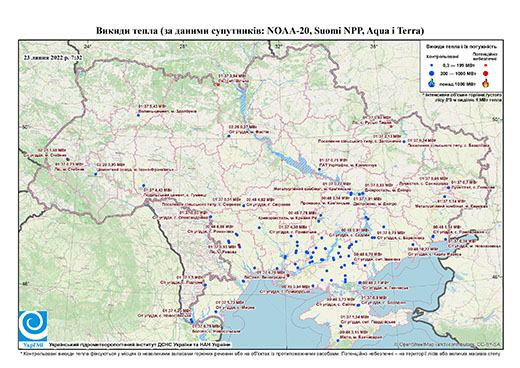Click the red marker near м. Стебник

pos(68,159)
